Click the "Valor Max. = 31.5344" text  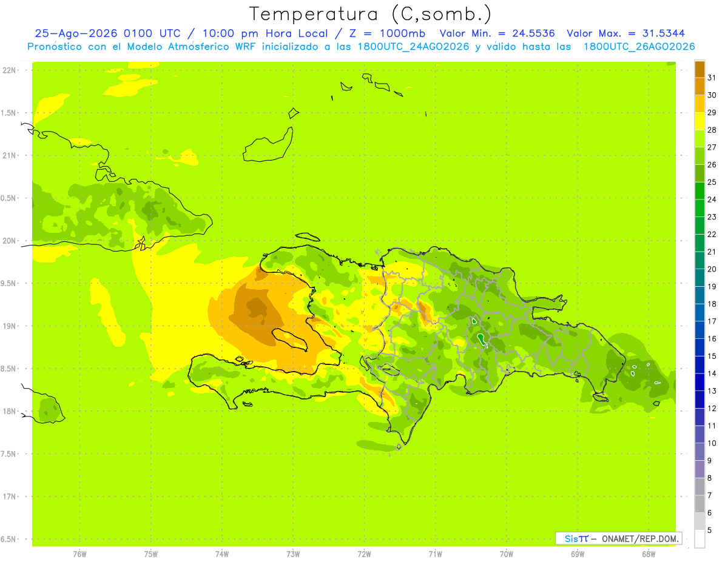pyautogui.click(x=626, y=33)
